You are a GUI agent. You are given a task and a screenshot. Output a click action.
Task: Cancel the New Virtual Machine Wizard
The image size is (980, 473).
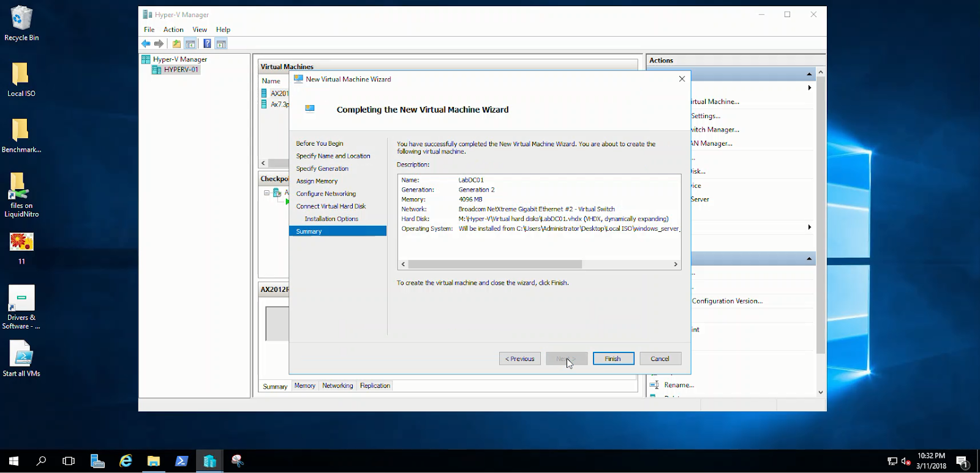pos(660,359)
